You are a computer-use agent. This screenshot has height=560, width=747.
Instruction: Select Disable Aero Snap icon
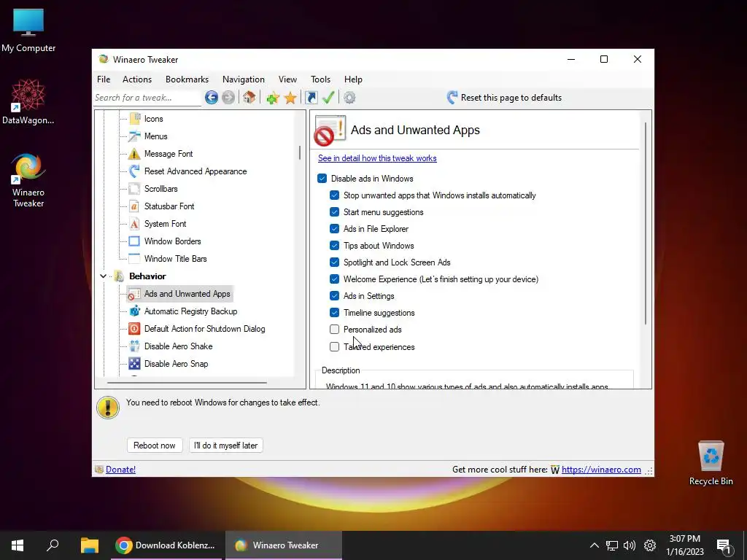(135, 364)
